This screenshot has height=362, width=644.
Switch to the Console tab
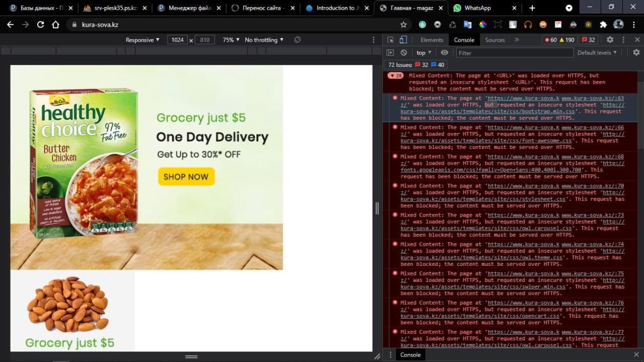click(464, 40)
